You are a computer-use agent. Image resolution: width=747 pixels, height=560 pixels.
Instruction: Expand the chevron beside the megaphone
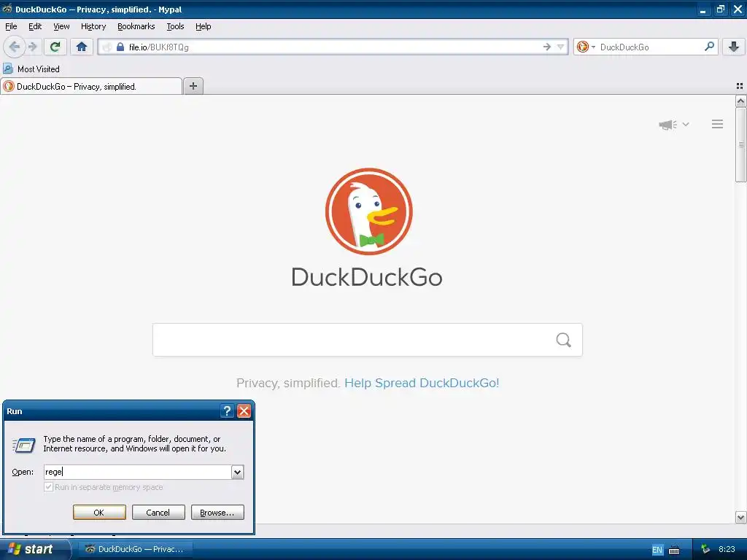pos(686,124)
